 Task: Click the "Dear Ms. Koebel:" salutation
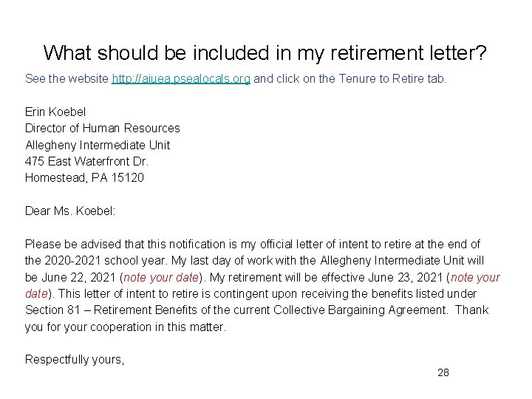pos(70,211)
